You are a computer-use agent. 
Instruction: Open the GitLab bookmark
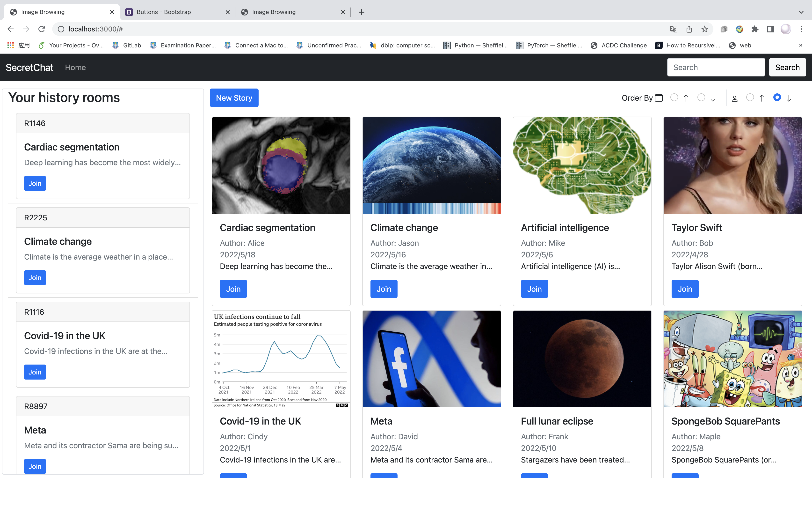coord(127,45)
